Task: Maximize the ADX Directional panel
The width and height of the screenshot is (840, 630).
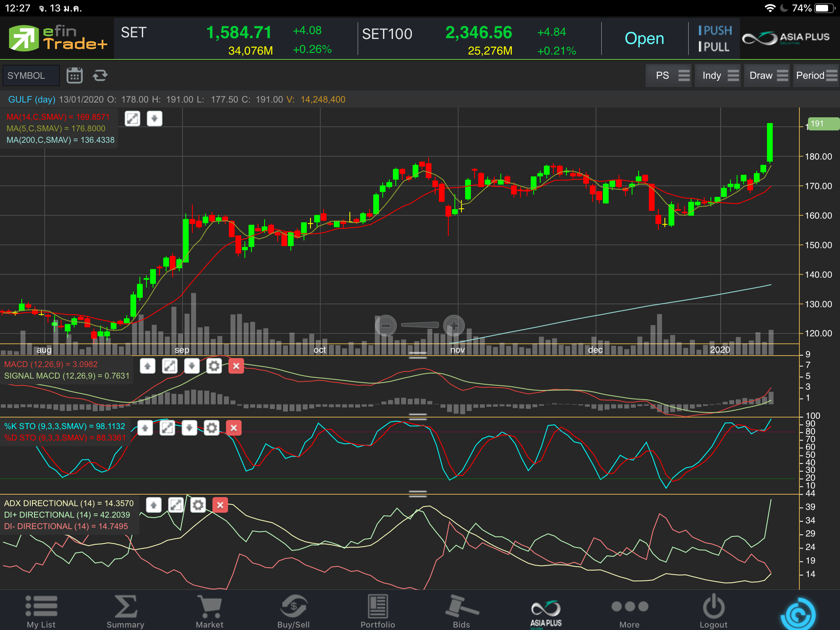Action: [176, 505]
